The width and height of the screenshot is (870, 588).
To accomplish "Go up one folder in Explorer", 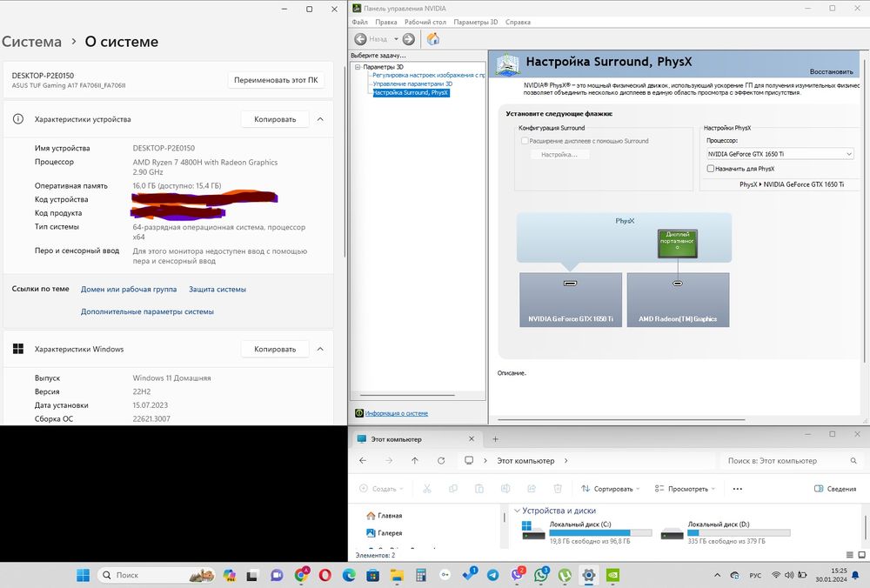I will (415, 461).
